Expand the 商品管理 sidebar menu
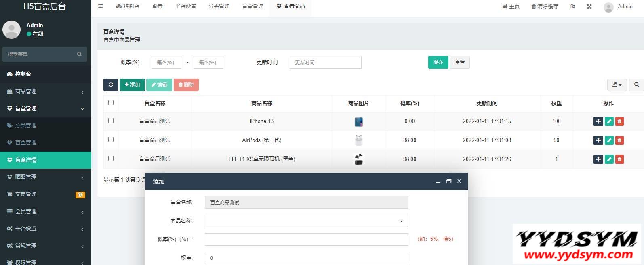Viewport: 644px width, 265px height. click(x=45, y=92)
